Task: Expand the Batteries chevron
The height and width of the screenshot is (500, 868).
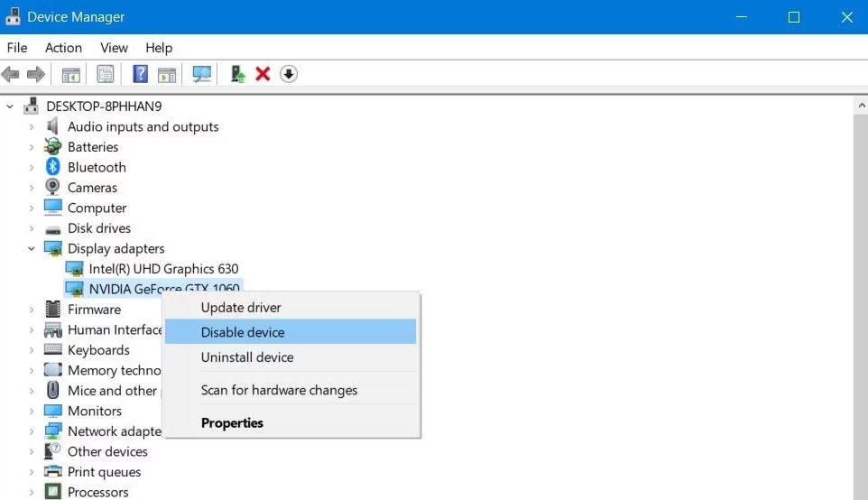Action: [x=32, y=147]
